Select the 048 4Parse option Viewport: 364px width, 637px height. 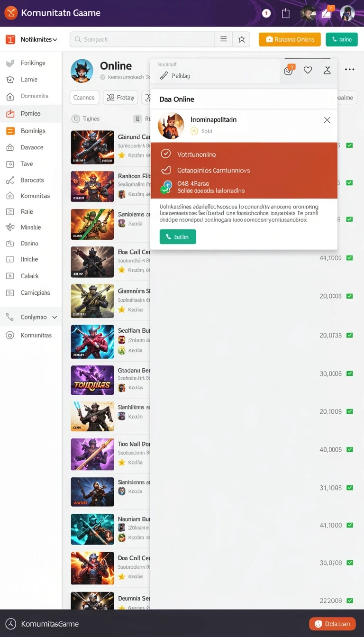tap(244, 187)
